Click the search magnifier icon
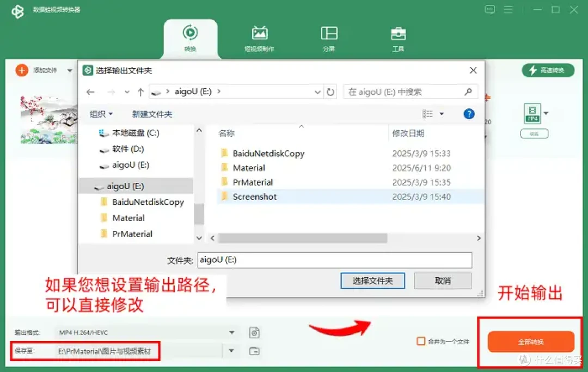 coord(468,92)
